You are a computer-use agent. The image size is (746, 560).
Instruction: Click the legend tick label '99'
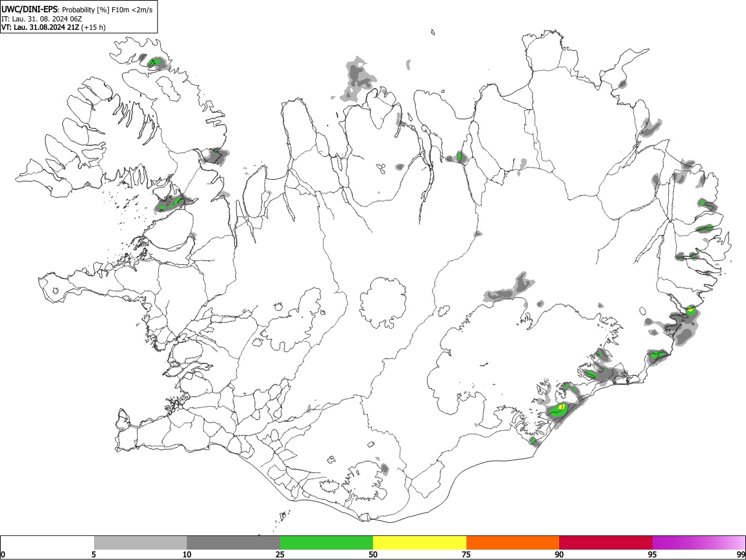[741, 554]
